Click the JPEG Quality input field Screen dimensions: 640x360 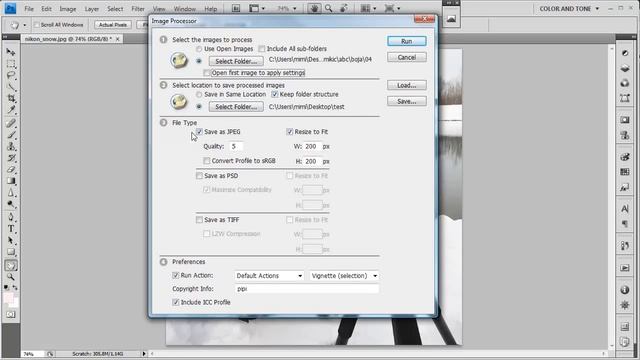(236, 146)
